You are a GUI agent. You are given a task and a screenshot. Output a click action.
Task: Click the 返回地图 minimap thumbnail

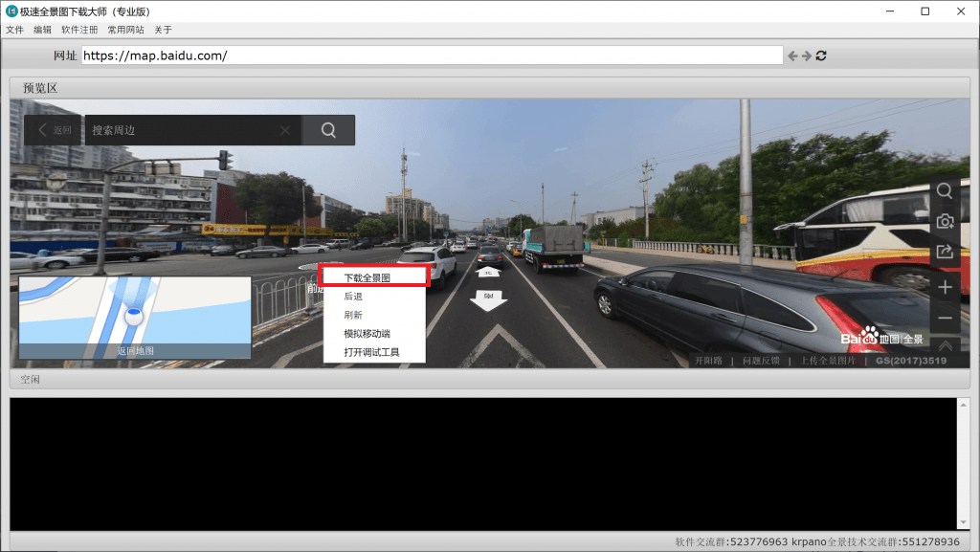135,318
